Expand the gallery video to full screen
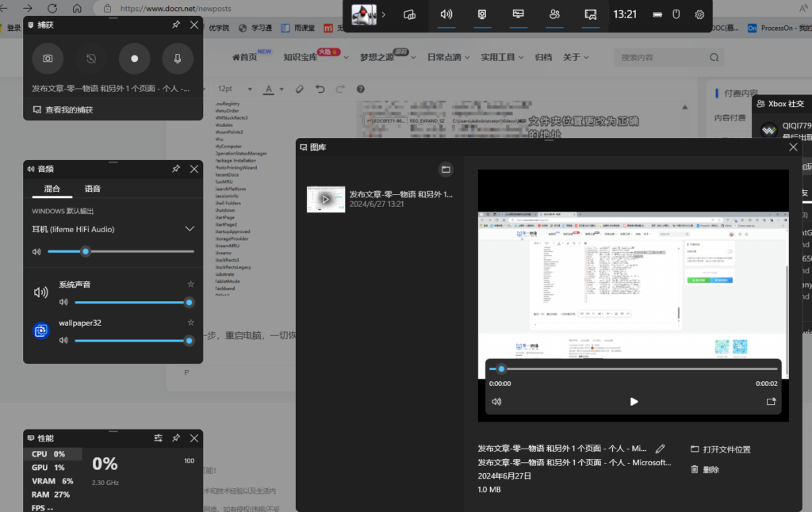812x512 pixels. (771, 402)
